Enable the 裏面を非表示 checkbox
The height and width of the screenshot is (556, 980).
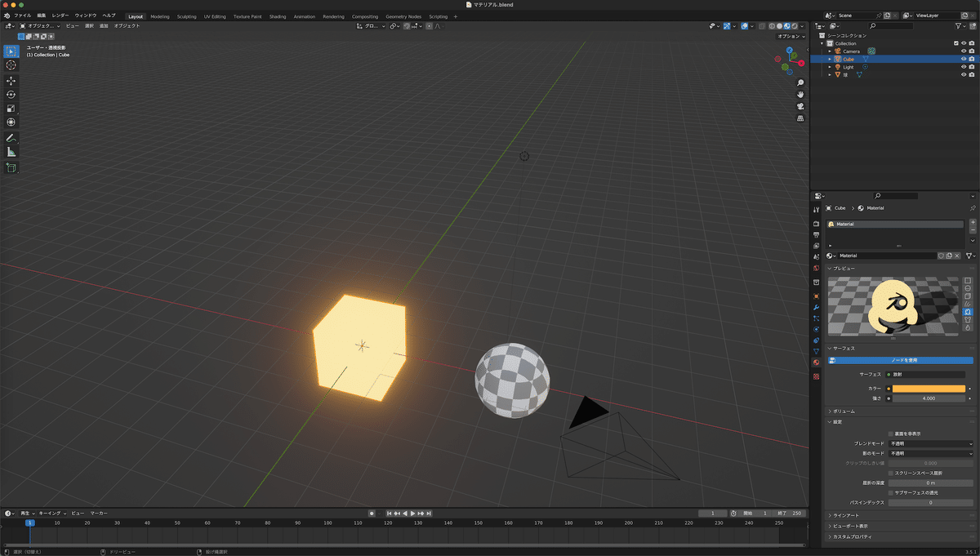pos(890,434)
